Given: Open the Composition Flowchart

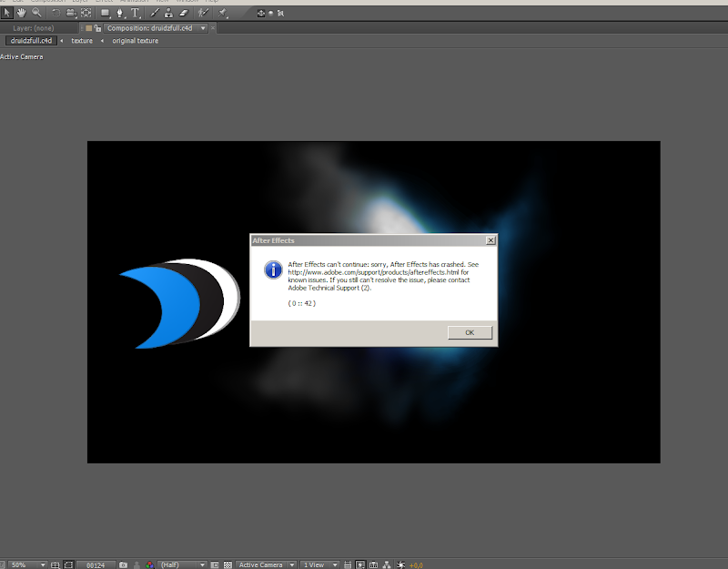Looking at the screenshot, I should (386, 564).
